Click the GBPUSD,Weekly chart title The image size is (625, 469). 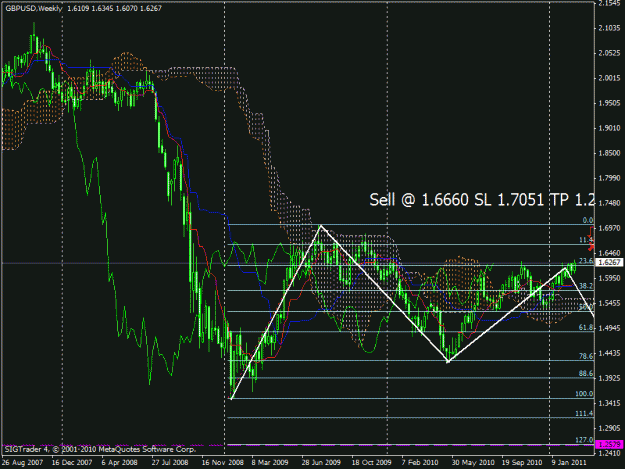34,8
